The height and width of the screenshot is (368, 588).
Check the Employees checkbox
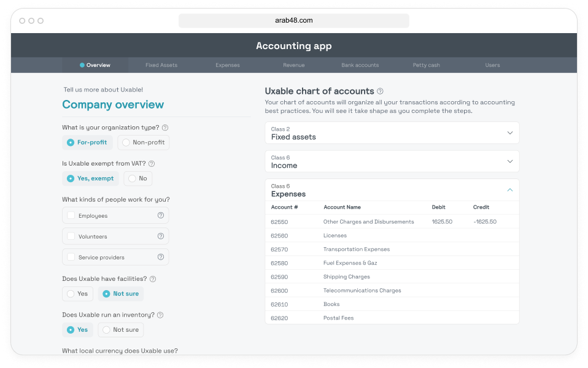[71, 215]
